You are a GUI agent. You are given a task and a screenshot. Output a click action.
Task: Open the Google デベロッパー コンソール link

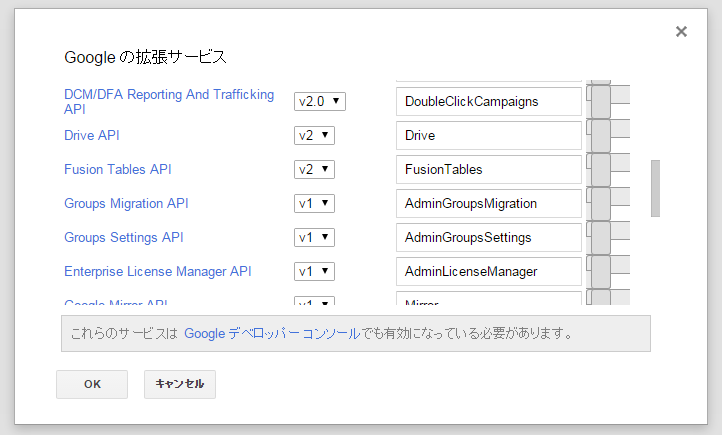[x=272, y=333]
